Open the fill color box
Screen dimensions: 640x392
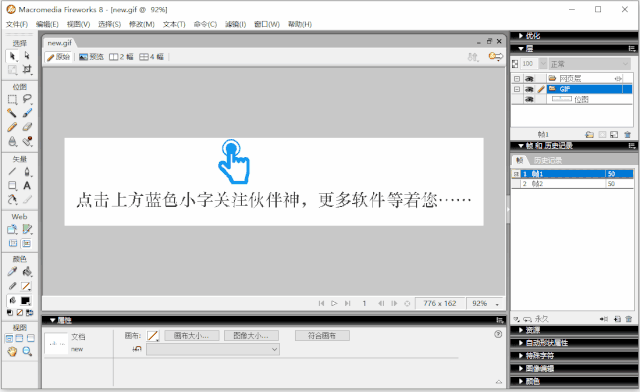coord(26,301)
